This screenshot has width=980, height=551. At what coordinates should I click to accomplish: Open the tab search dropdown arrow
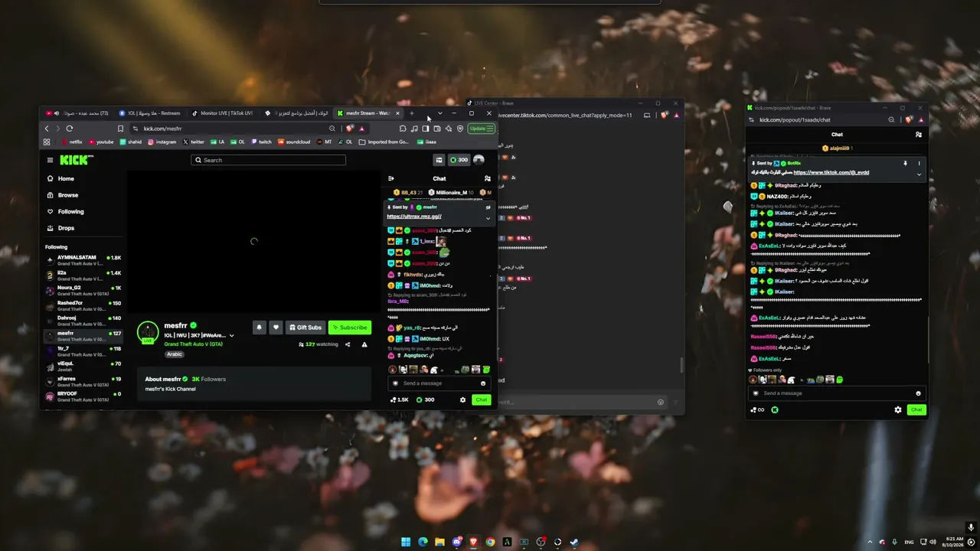pos(440,113)
